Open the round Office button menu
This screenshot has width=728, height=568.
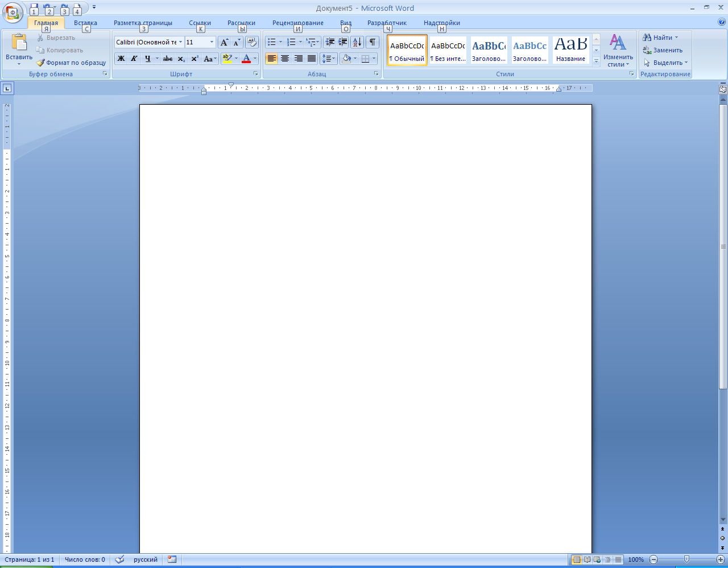click(x=12, y=11)
